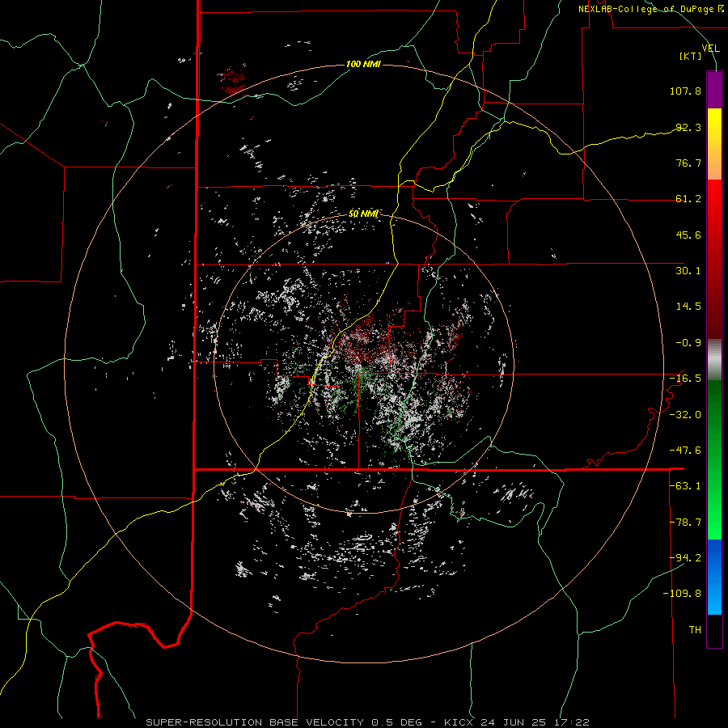Click the -0.9 scale value
Image resolution: width=728 pixels, height=728 pixels.
(x=688, y=343)
